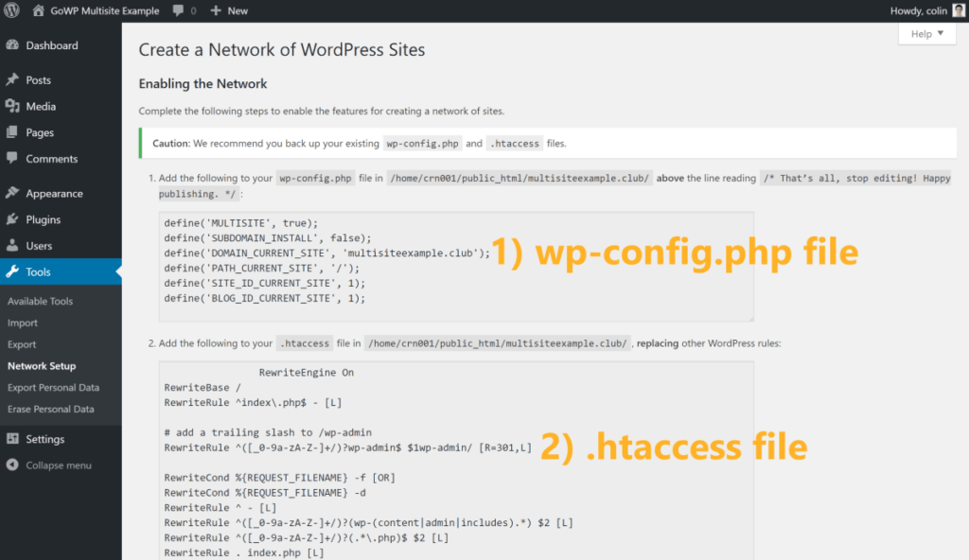Click inside the .htaccess rules textarea
The image size is (969, 560).
pos(456,461)
